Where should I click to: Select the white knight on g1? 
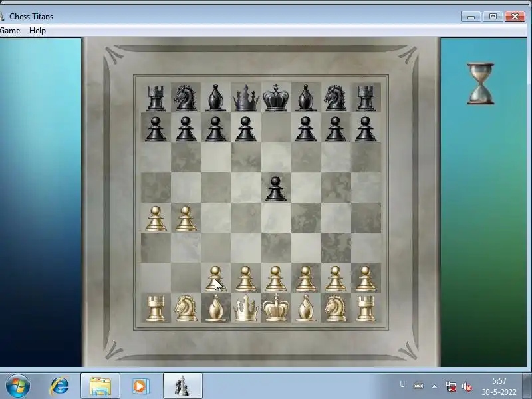[335, 308]
